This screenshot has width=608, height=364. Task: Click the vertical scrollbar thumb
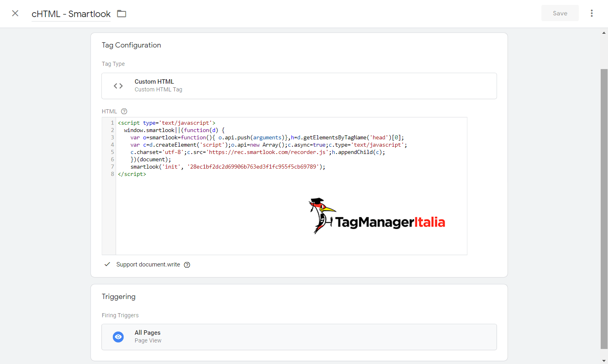point(604,209)
